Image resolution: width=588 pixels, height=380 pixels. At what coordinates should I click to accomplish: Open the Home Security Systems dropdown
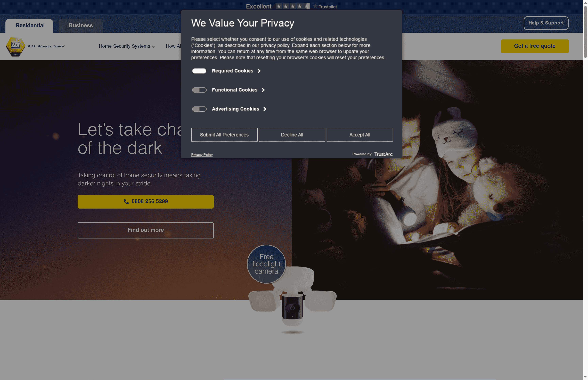127,46
